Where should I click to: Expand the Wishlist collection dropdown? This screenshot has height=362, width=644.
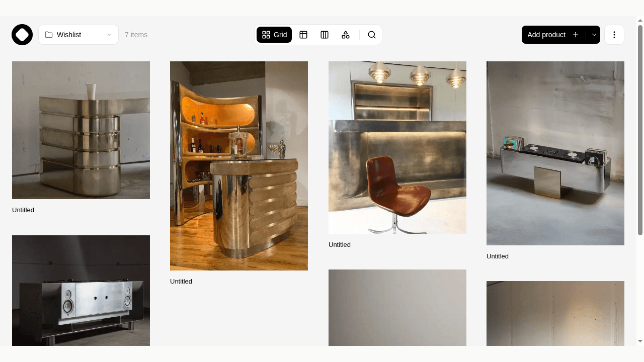(78, 35)
